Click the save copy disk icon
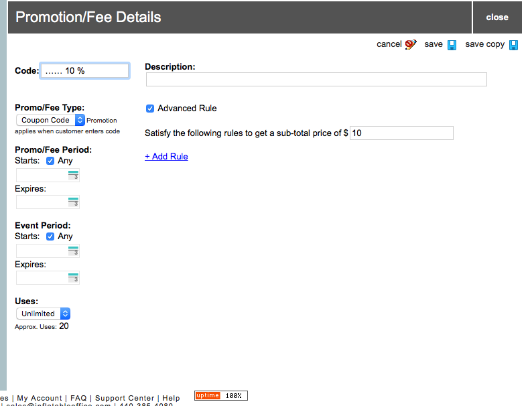 (x=513, y=45)
